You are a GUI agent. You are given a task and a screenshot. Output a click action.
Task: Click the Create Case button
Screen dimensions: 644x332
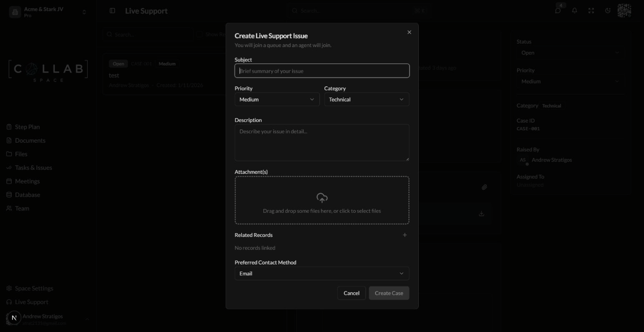pyautogui.click(x=388, y=293)
